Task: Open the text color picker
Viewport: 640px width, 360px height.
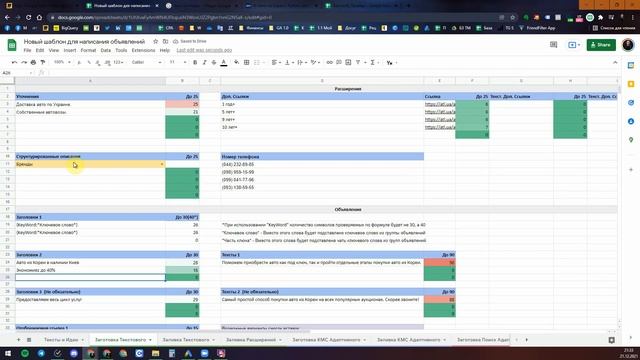Action: pos(224,62)
